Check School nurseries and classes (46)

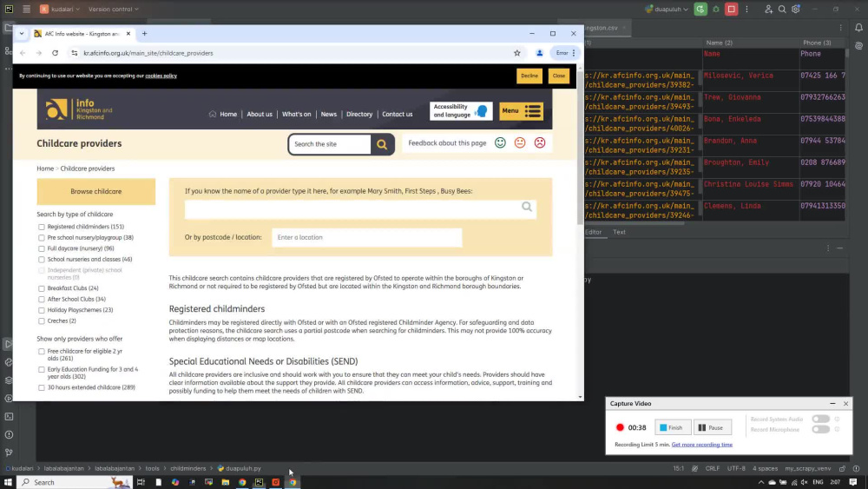pos(42,260)
